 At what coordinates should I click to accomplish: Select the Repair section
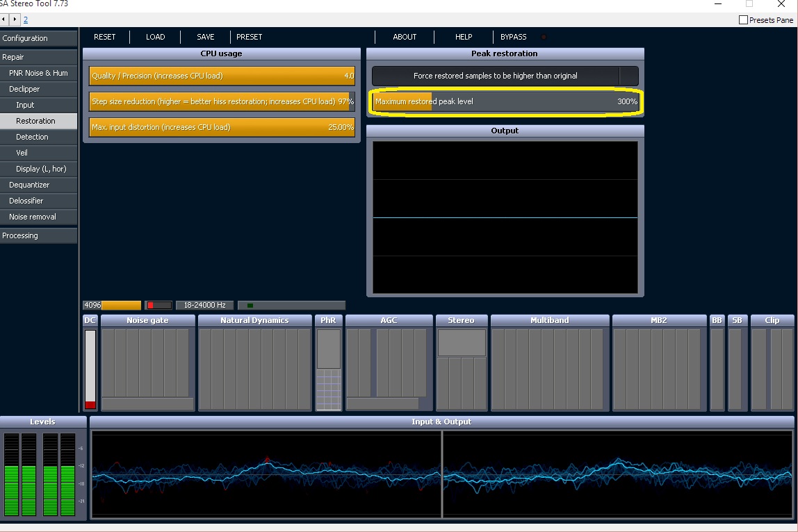click(x=39, y=57)
